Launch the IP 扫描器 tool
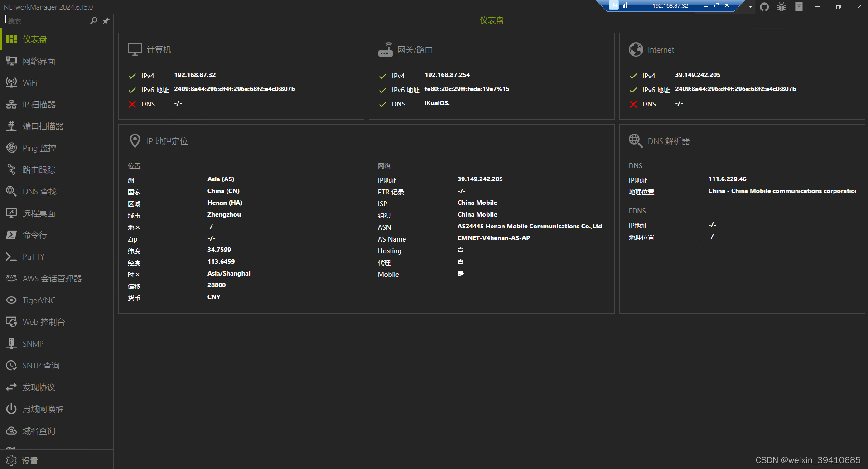 [x=39, y=104]
